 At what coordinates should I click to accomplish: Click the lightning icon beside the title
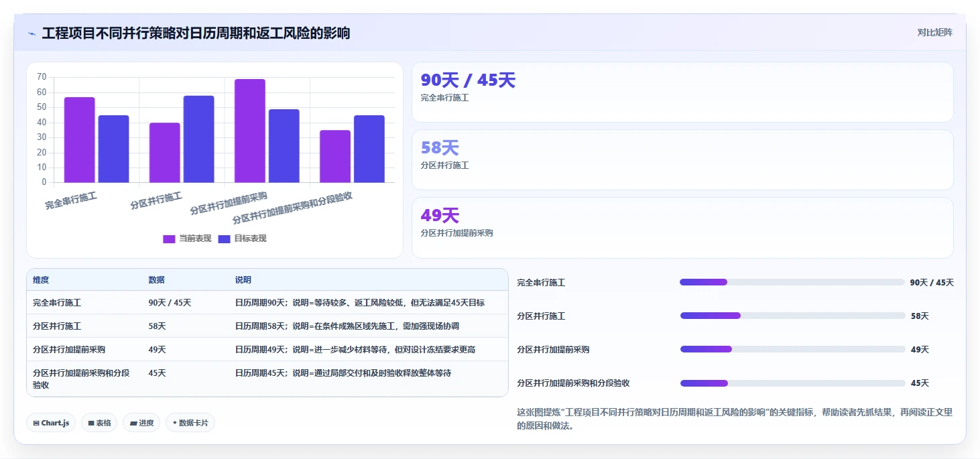click(x=32, y=34)
